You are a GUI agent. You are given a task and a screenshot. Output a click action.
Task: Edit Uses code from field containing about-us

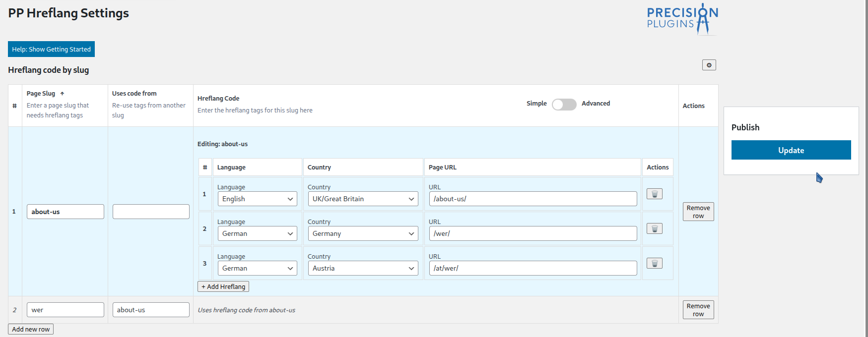[151, 310]
